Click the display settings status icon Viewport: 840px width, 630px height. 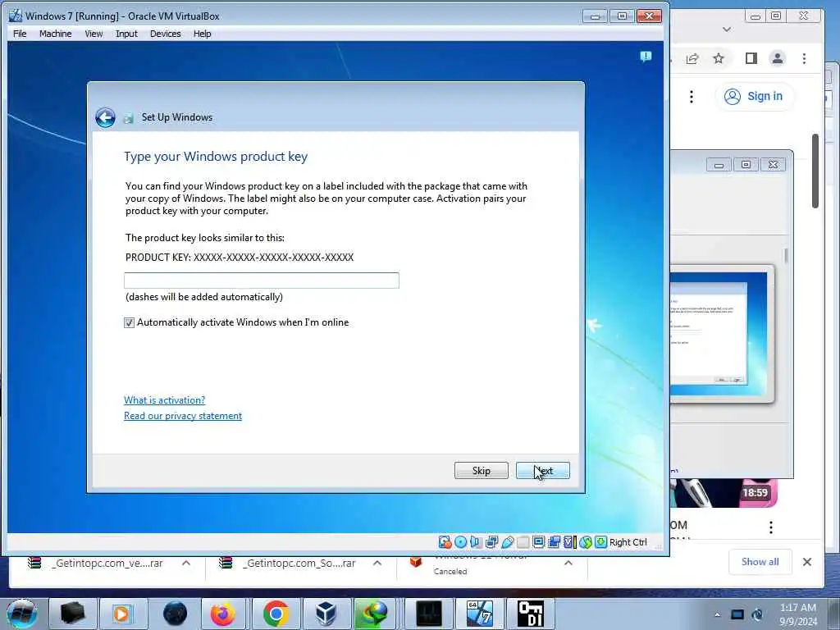(x=538, y=542)
